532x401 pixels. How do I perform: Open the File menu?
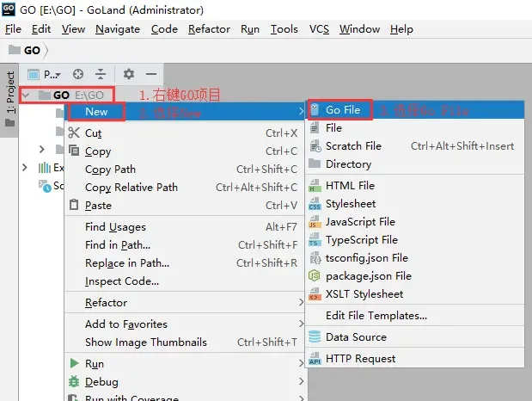click(x=13, y=29)
